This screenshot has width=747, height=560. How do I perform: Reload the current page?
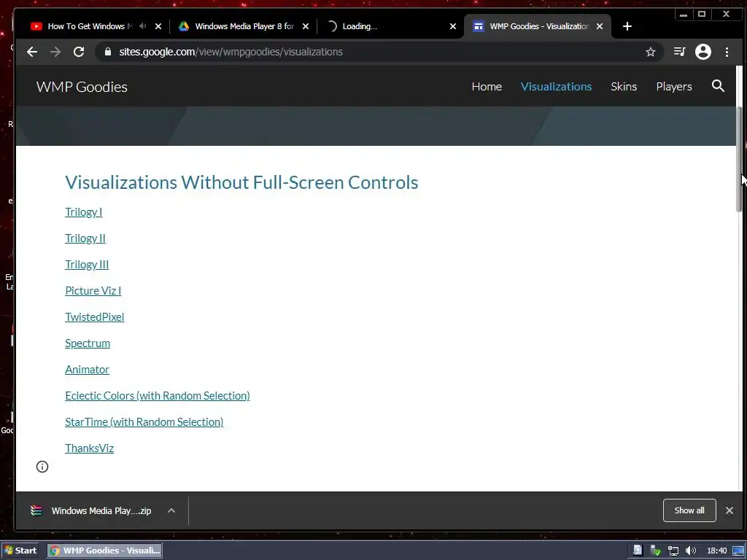point(79,52)
